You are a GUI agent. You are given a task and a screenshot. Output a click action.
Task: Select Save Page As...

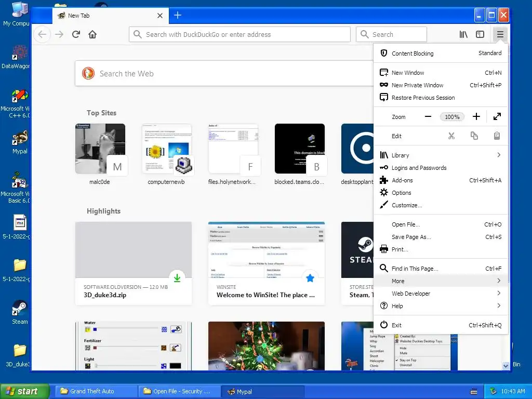click(441, 237)
